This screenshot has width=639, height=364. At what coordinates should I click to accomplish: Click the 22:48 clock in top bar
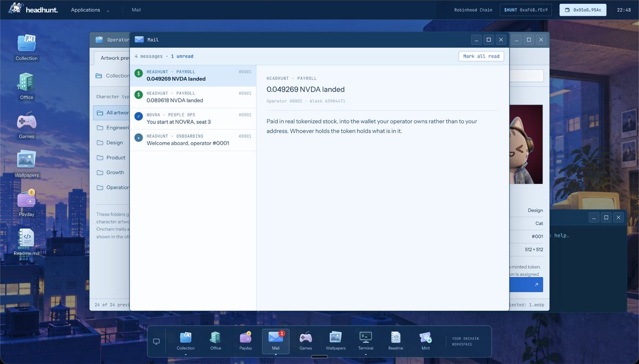click(624, 10)
